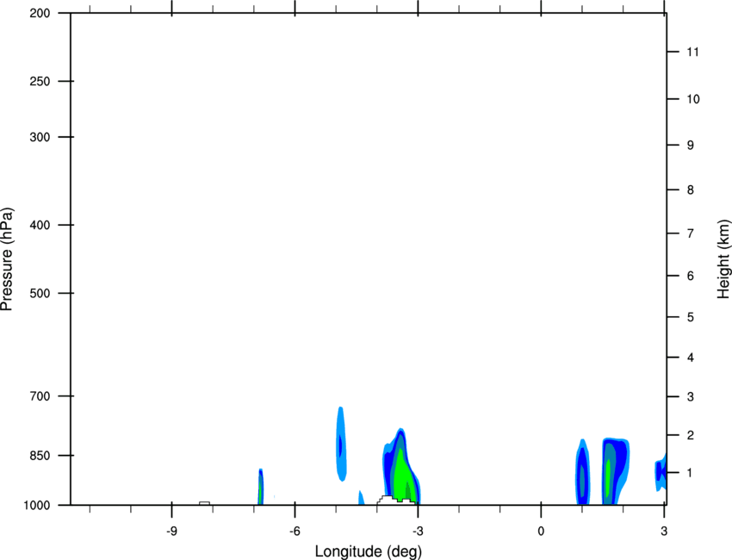Click the contour patch at the right plot edge
The height and width of the screenshot is (560, 732).
[661, 471]
